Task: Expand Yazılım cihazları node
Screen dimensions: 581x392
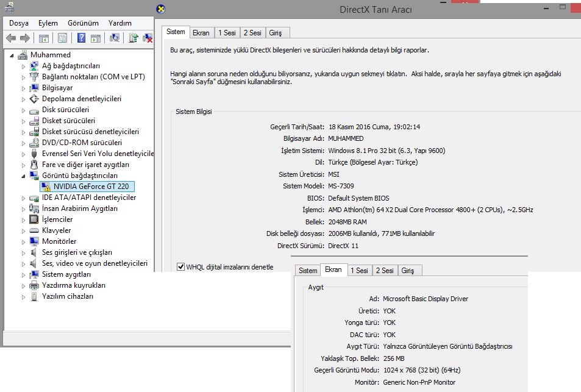Action: [x=23, y=297]
